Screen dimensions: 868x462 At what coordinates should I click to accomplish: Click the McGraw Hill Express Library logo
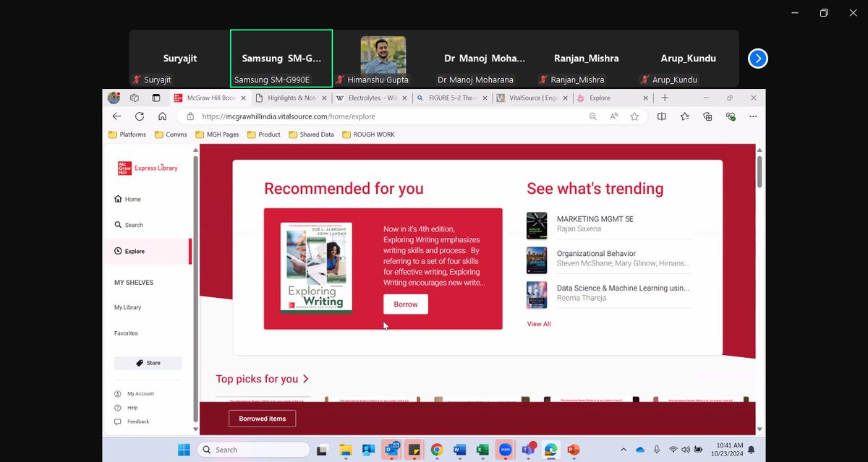click(x=148, y=168)
